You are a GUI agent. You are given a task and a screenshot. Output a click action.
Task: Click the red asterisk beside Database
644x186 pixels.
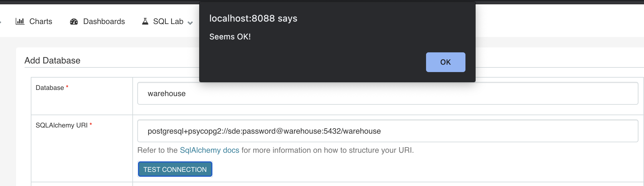coord(67,87)
